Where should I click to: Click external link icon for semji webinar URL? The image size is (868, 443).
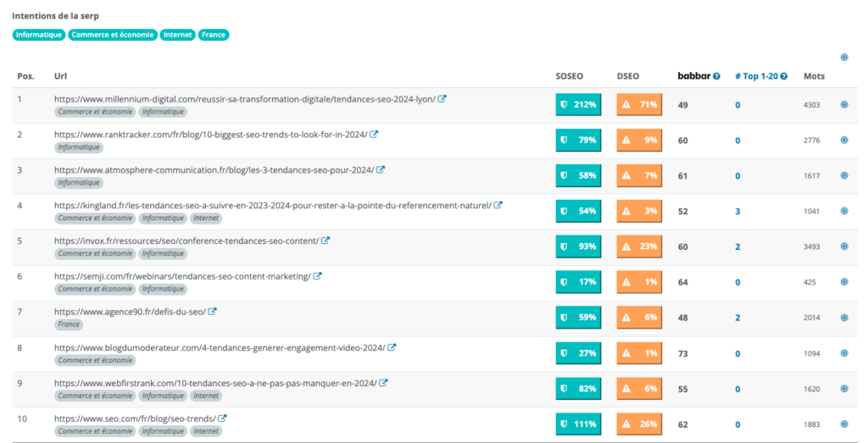click(x=318, y=276)
